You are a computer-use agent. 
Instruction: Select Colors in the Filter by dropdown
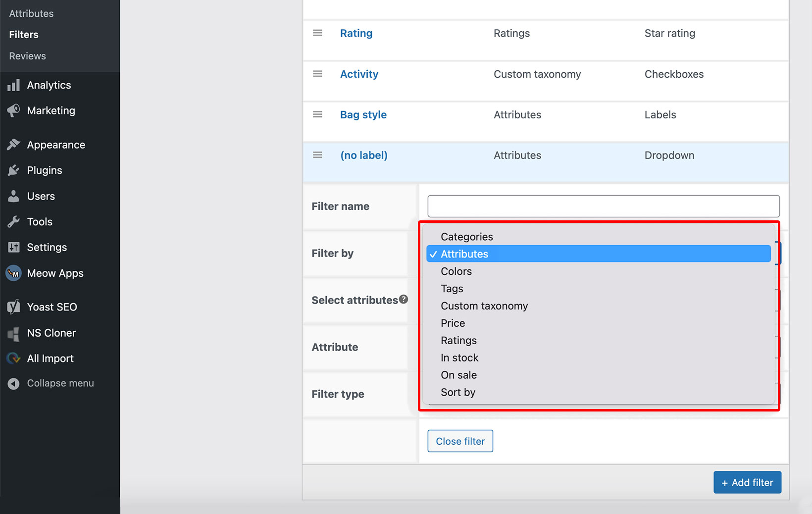[x=456, y=271]
